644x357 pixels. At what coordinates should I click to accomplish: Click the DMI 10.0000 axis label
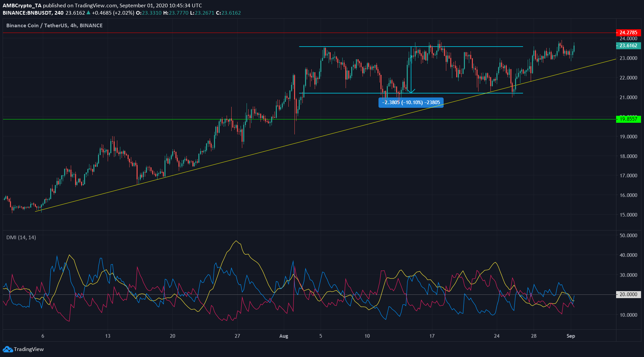tap(628, 315)
